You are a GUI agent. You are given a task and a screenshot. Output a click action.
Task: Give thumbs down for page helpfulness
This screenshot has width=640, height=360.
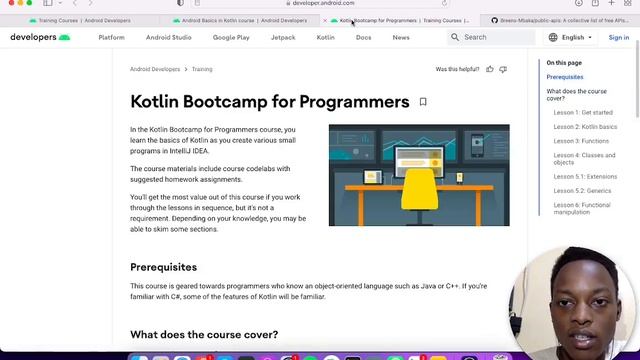503,69
